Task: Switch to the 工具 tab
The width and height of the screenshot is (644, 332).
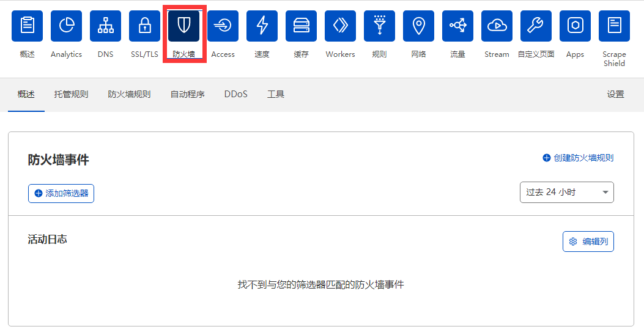Action: point(276,94)
